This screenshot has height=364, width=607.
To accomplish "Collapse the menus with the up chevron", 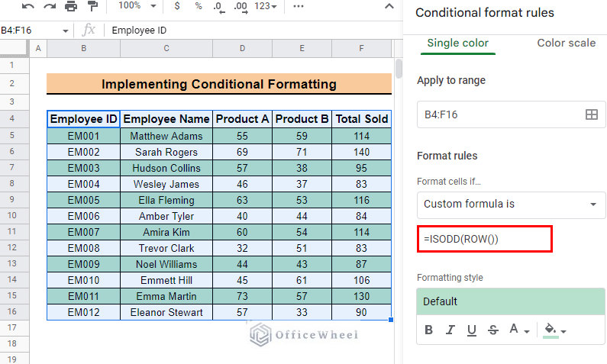I will click(389, 6).
